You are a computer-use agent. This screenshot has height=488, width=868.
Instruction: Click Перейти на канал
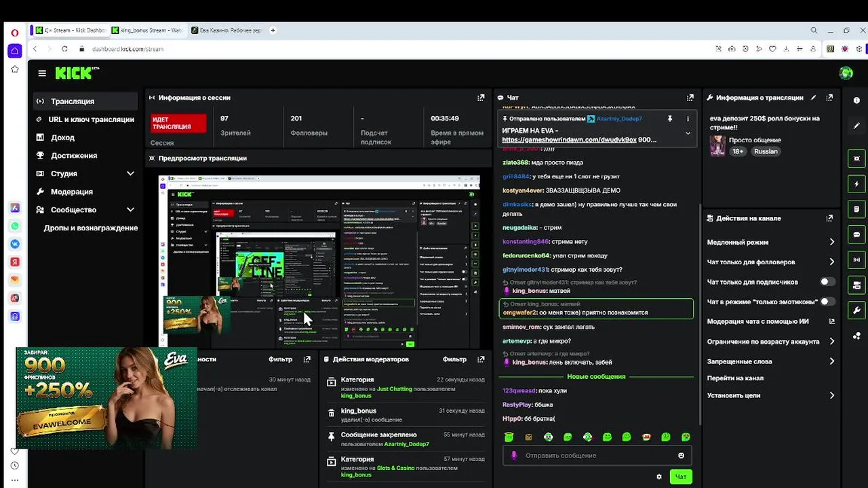[735, 378]
